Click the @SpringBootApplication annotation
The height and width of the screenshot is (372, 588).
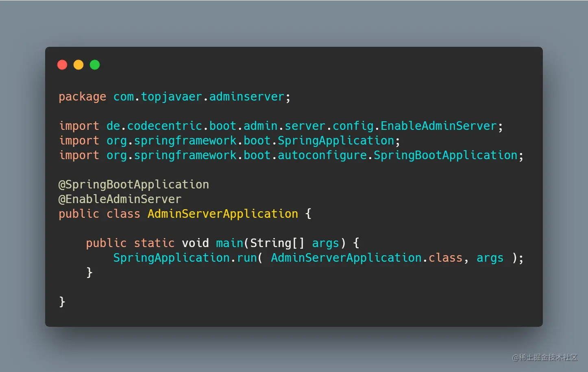point(134,184)
